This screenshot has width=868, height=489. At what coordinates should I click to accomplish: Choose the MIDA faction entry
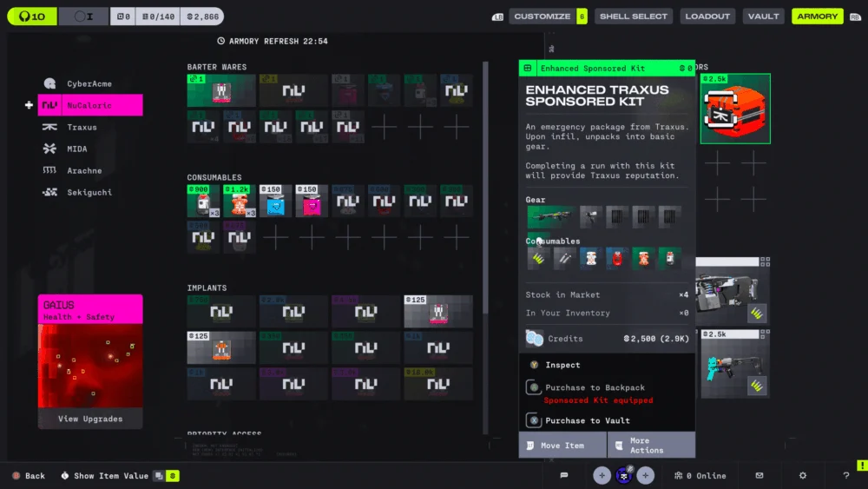(76, 149)
